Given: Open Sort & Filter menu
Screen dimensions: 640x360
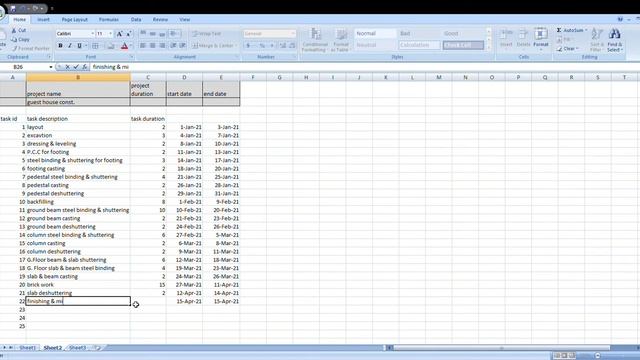Looking at the screenshot, I should click(597, 40).
